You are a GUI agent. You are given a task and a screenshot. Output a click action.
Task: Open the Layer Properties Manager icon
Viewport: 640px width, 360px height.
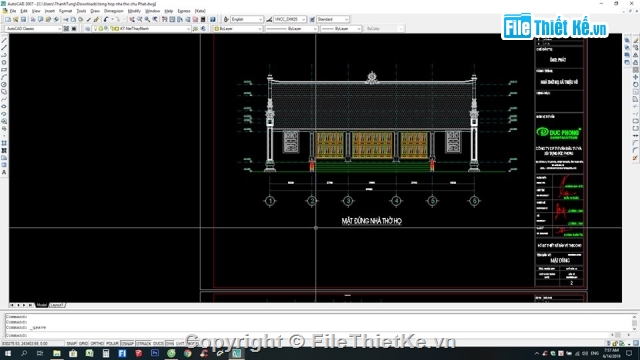pyautogui.click(x=87, y=29)
